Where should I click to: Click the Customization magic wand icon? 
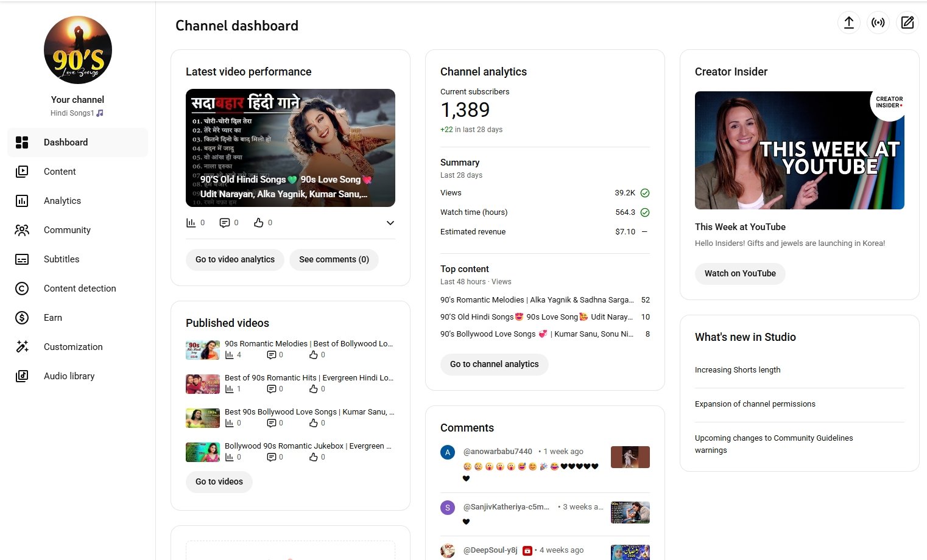[x=22, y=347]
